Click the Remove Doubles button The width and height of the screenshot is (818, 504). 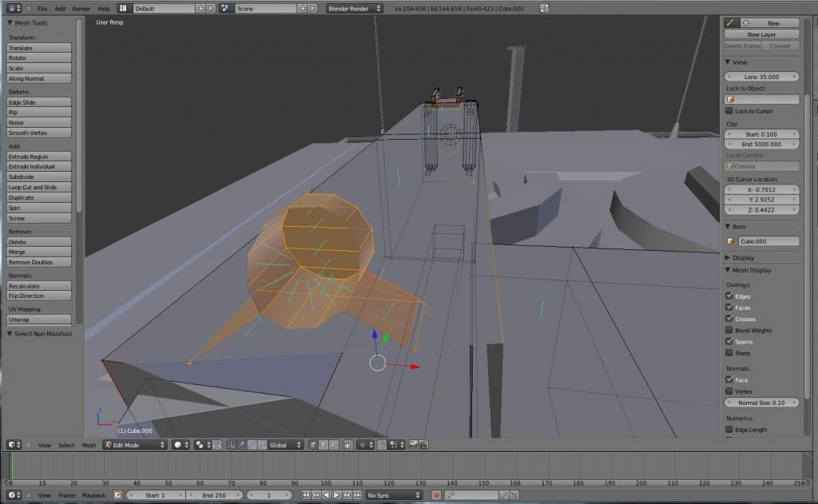click(x=39, y=262)
